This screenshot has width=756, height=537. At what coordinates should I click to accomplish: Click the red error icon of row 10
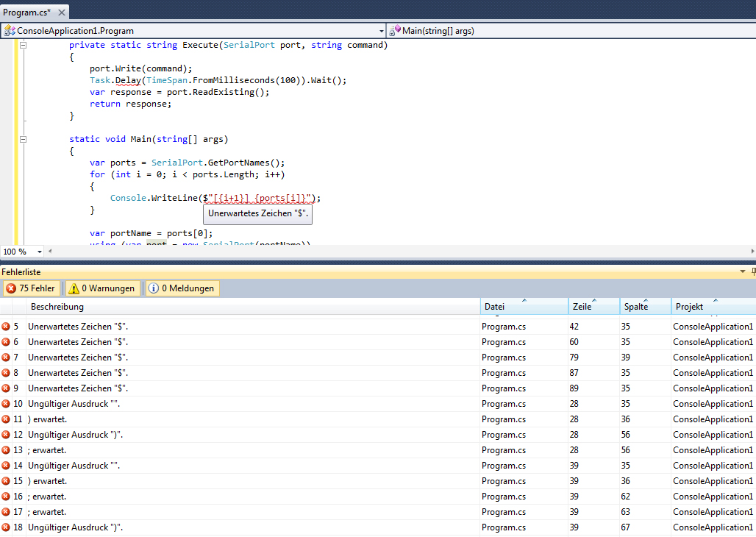[6, 404]
